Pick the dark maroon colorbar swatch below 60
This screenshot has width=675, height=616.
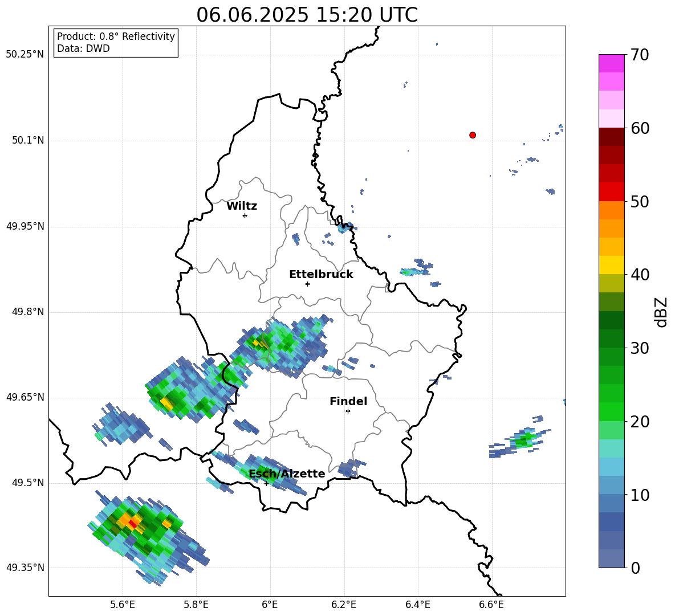[x=611, y=137]
